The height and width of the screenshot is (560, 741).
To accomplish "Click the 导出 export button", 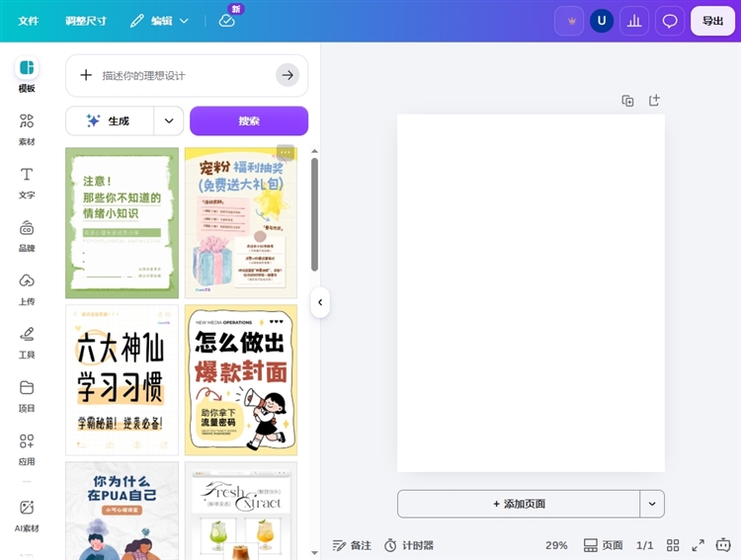I will (712, 21).
